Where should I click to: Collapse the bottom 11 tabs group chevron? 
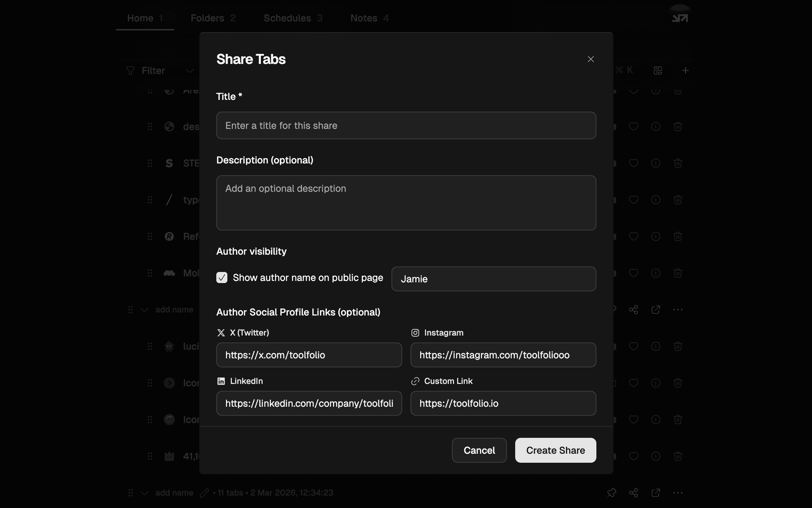point(144,493)
